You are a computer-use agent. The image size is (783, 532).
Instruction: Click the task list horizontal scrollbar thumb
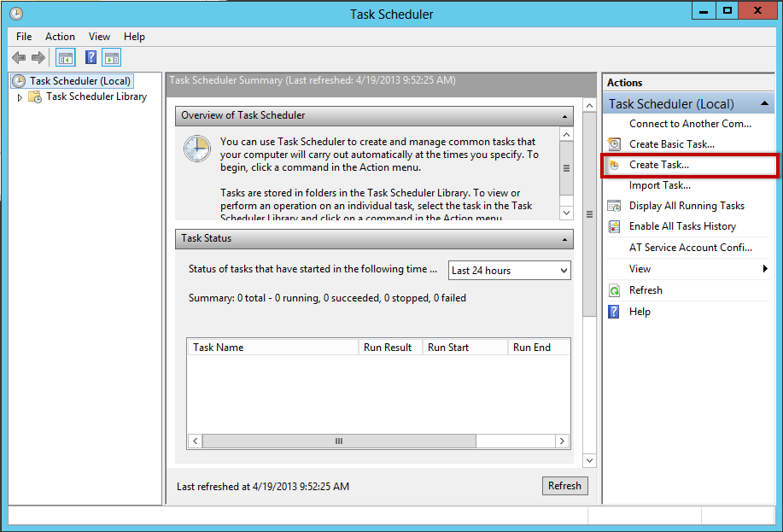click(x=338, y=441)
